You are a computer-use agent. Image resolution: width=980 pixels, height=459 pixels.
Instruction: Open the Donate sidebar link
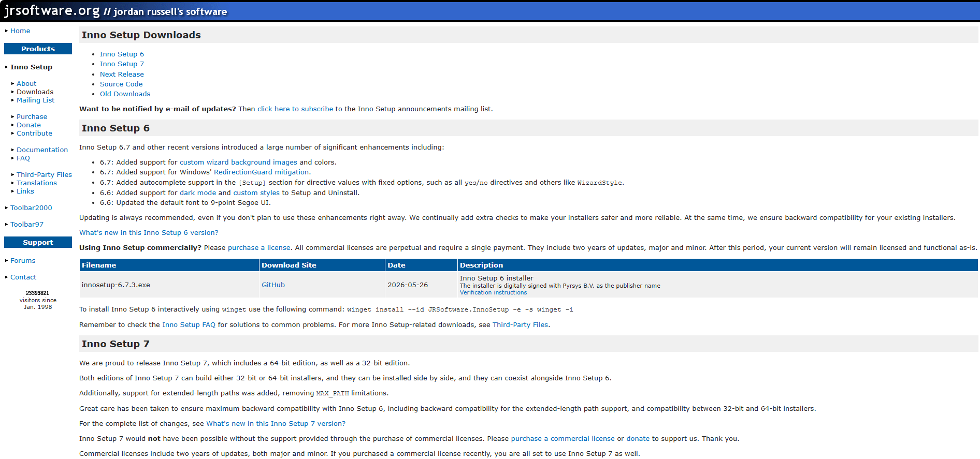[x=28, y=125]
